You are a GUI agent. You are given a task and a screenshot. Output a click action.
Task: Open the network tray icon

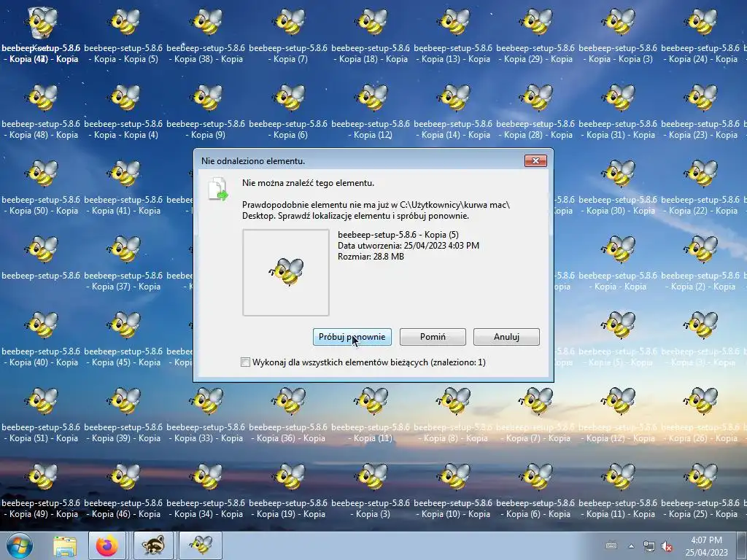[649, 546]
